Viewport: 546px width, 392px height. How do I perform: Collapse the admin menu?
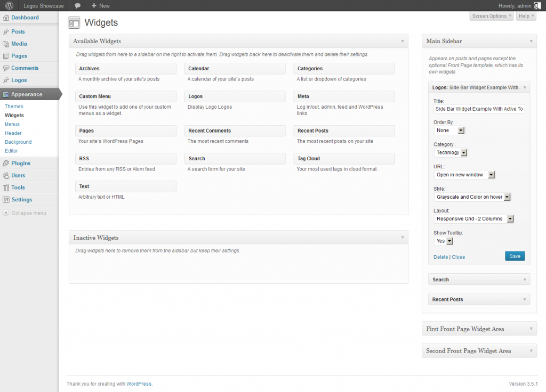[x=25, y=213]
